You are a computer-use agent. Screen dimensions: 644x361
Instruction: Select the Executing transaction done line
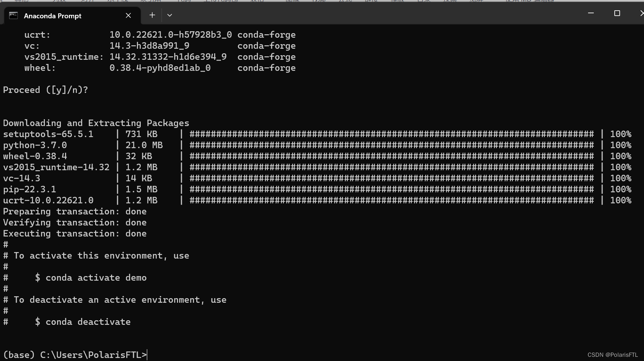tap(75, 233)
